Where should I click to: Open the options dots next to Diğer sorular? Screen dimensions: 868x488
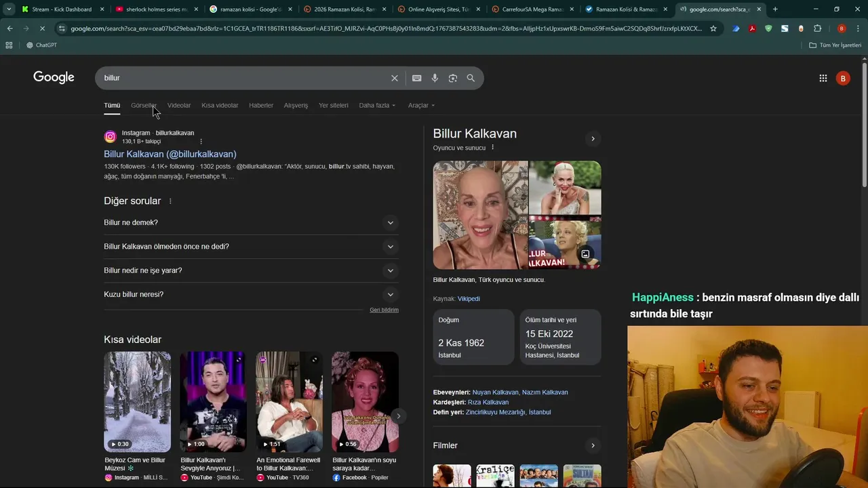[x=170, y=201]
